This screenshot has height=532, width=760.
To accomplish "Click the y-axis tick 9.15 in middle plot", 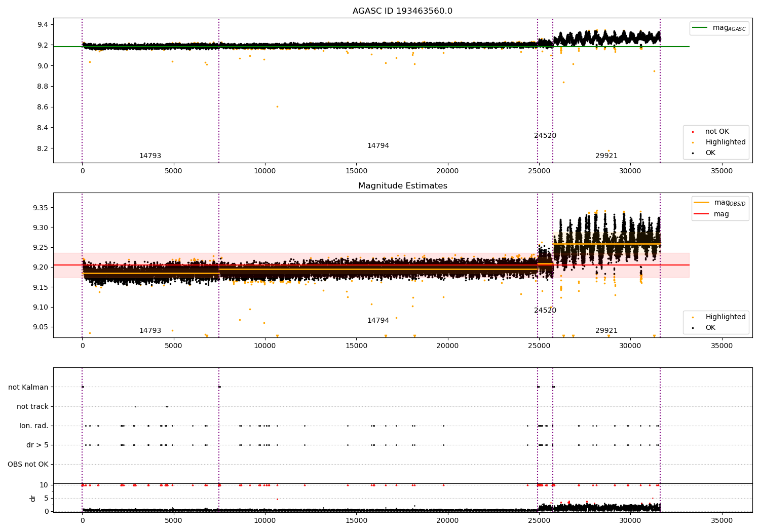I will click(41, 288).
